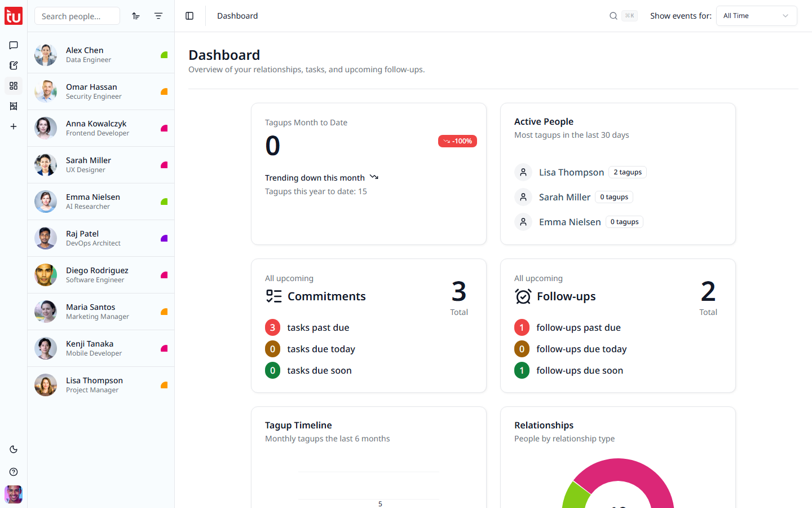Open the chat messages sidebar icon
812x508 pixels.
point(14,45)
